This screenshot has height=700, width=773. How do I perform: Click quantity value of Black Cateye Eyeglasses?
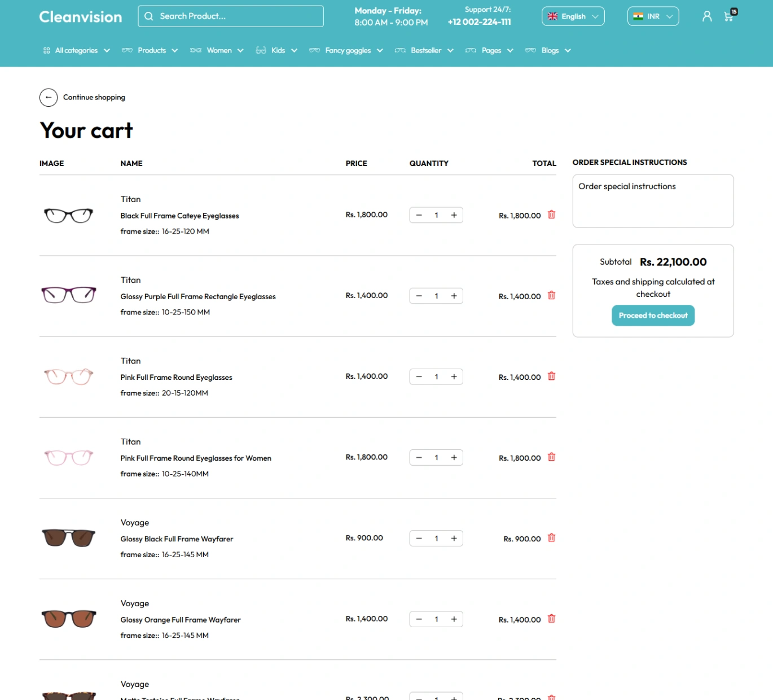point(436,215)
